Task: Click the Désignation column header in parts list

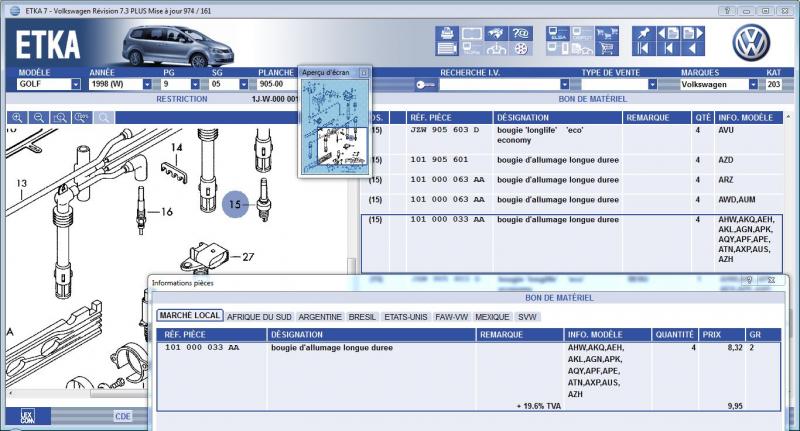Action: tap(558, 118)
